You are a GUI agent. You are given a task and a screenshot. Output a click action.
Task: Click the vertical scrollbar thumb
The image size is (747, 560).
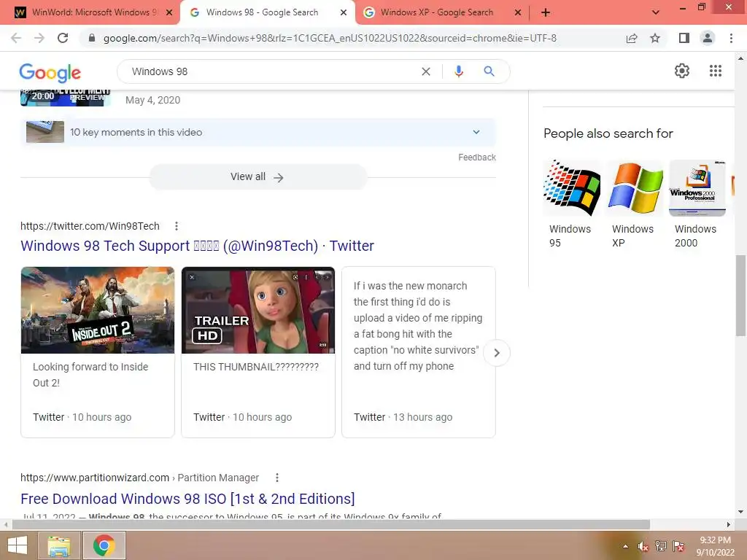(x=740, y=296)
